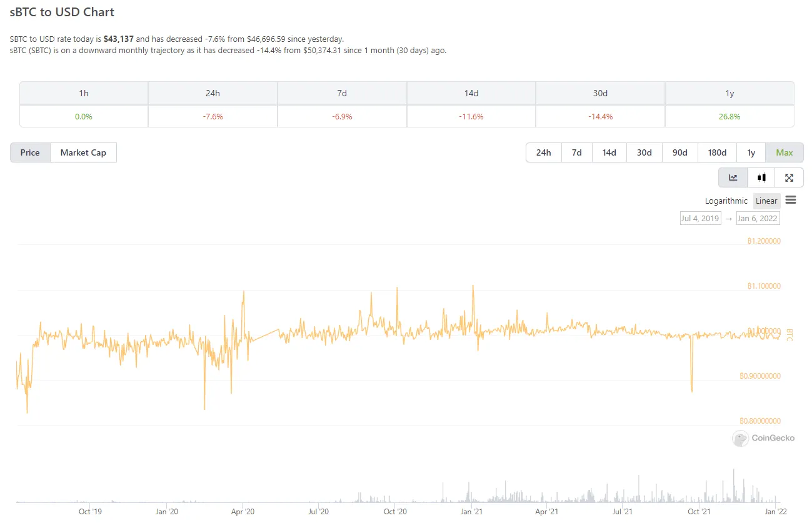Viewport: 812px width, 528px height.
Task: Click the Oct '19 axis label
Action: (x=90, y=512)
